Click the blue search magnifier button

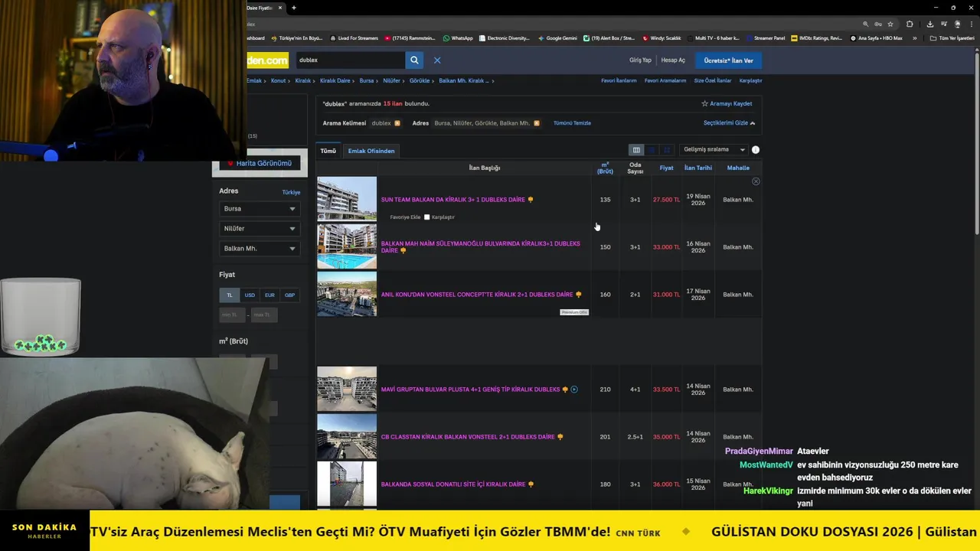[x=414, y=60]
